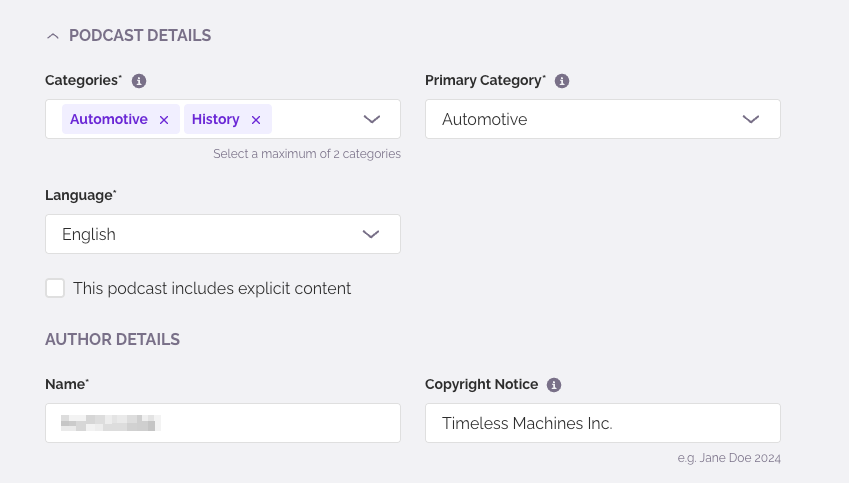This screenshot has width=849, height=483.
Task: Remove the History category tag
Action: (256, 120)
